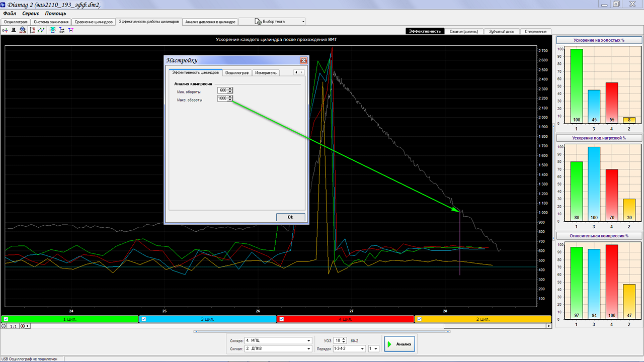Select the Осциллограф tab in settings dialog
644x362 pixels.
(237, 72)
